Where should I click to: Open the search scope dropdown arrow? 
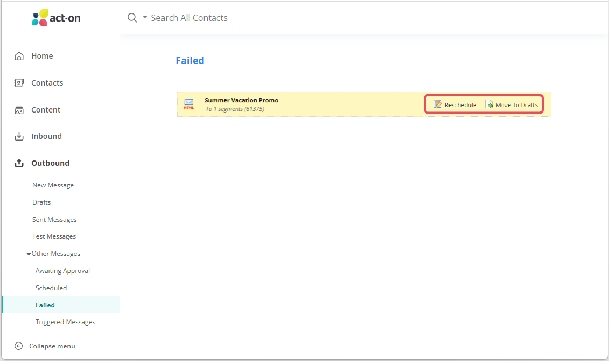[145, 17]
